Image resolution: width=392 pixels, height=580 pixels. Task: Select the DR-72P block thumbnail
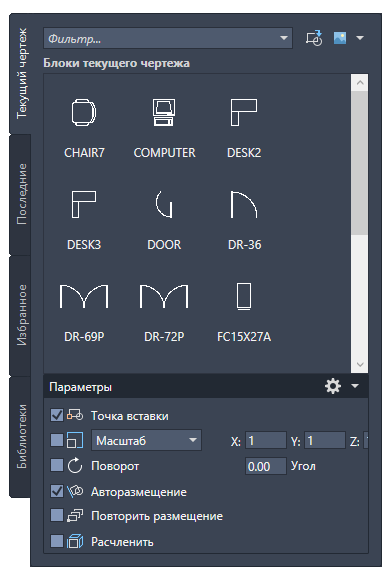[164, 296]
